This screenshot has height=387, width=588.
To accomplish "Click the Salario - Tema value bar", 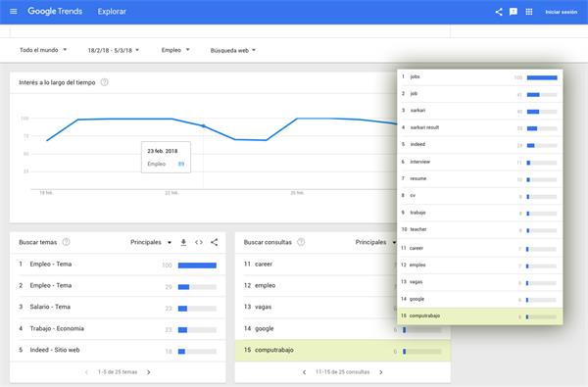I will coord(197,309).
